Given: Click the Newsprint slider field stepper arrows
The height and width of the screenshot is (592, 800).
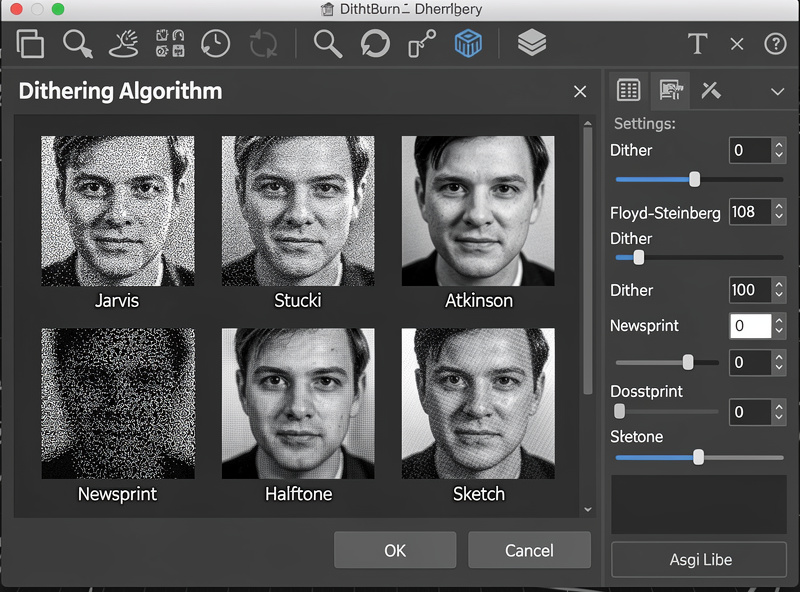Looking at the screenshot, I should [779, 362].
